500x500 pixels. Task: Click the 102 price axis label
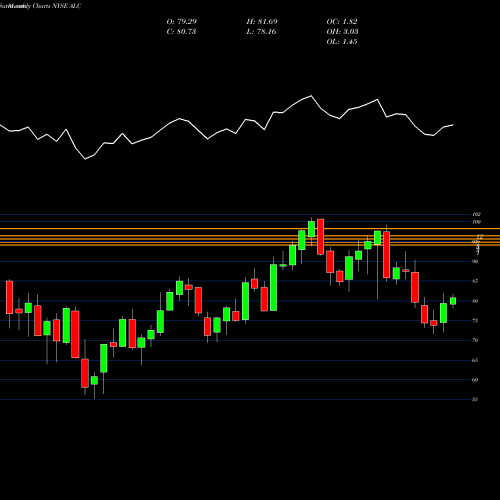coord(477,215)
